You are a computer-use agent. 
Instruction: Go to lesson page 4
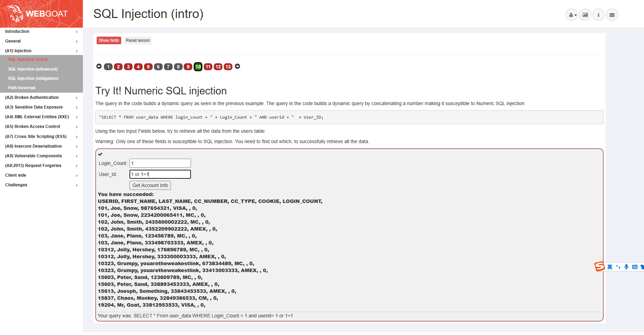pyautogui.click(x=138, y=67)
